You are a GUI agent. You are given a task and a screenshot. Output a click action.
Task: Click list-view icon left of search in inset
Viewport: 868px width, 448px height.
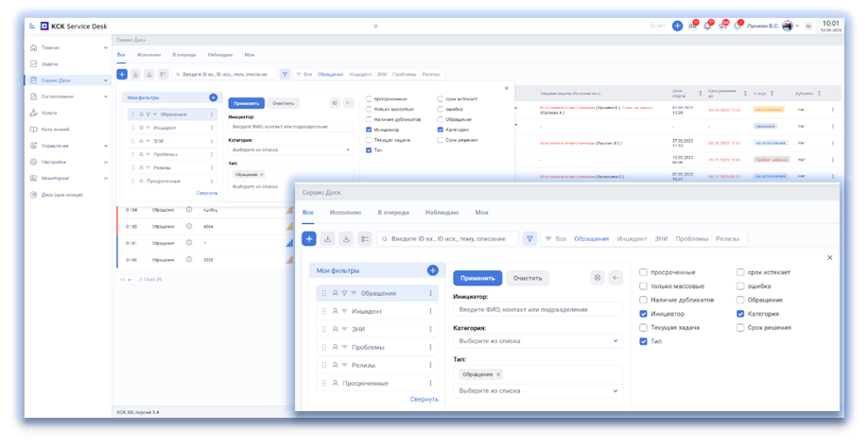(365, 239)
